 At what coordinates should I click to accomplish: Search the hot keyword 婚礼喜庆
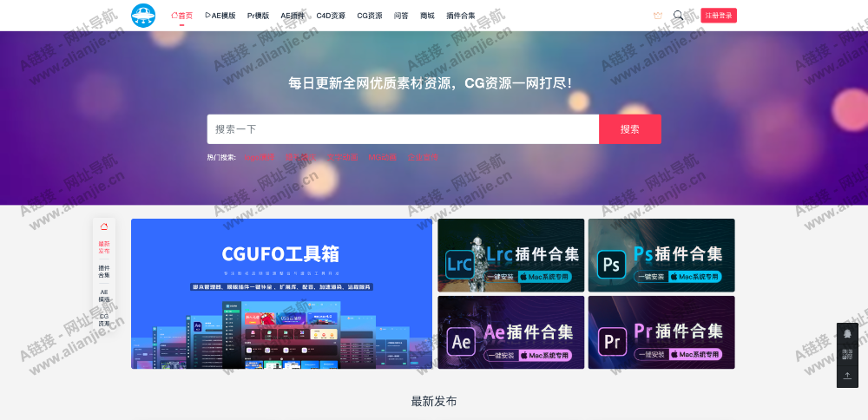[300, 157]
